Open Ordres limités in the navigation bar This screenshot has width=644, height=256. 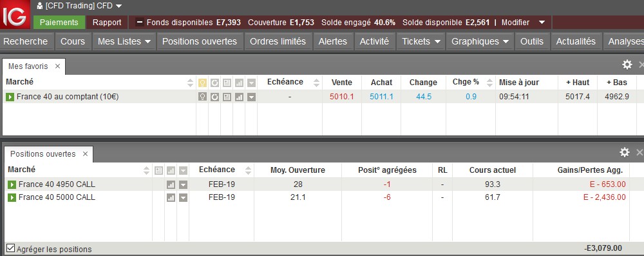coord(278,41)
